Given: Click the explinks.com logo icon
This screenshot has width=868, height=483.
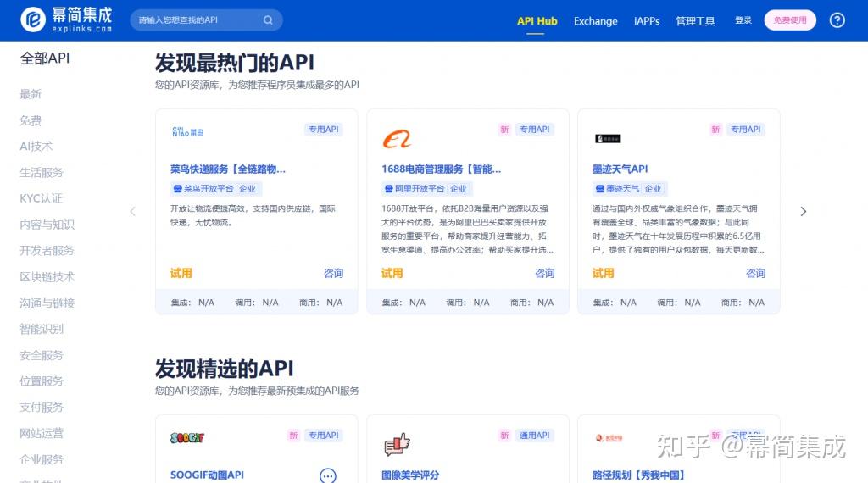Looking at the screenshot, I should click(x=33, y=20).
